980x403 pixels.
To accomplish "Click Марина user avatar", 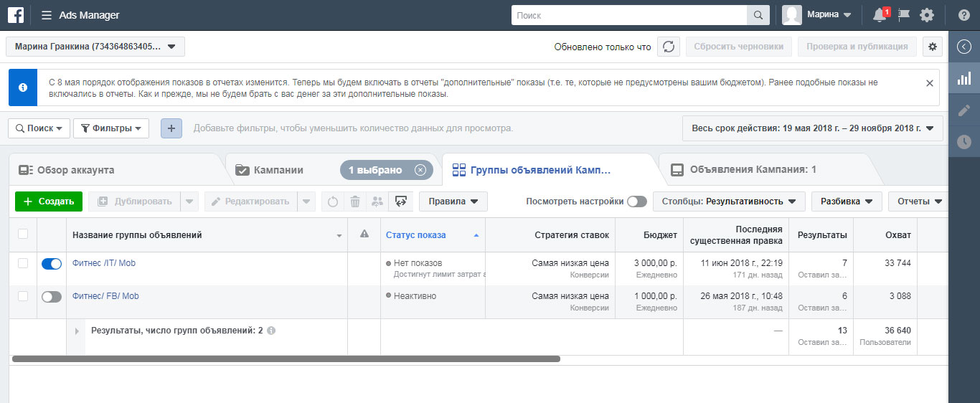I will (792, 15).
